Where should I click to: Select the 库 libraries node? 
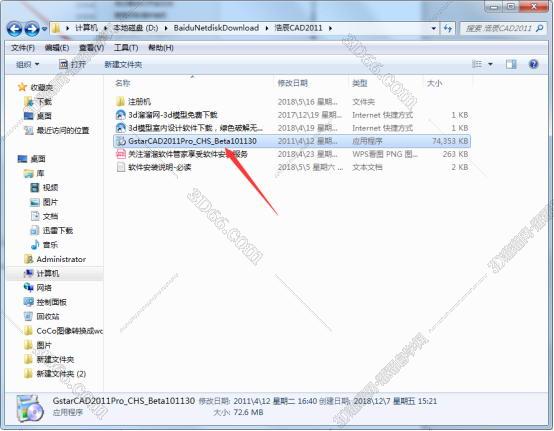coord(40,173)
